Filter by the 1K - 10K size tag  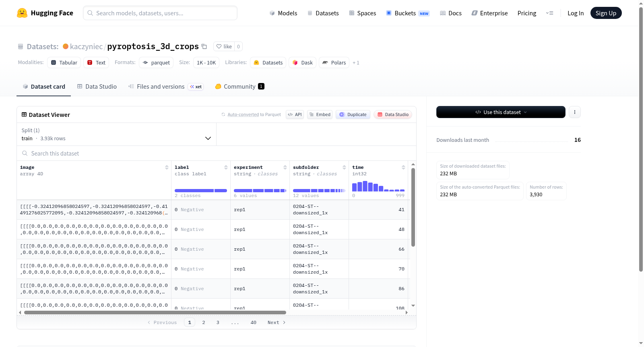click(206, 62)
